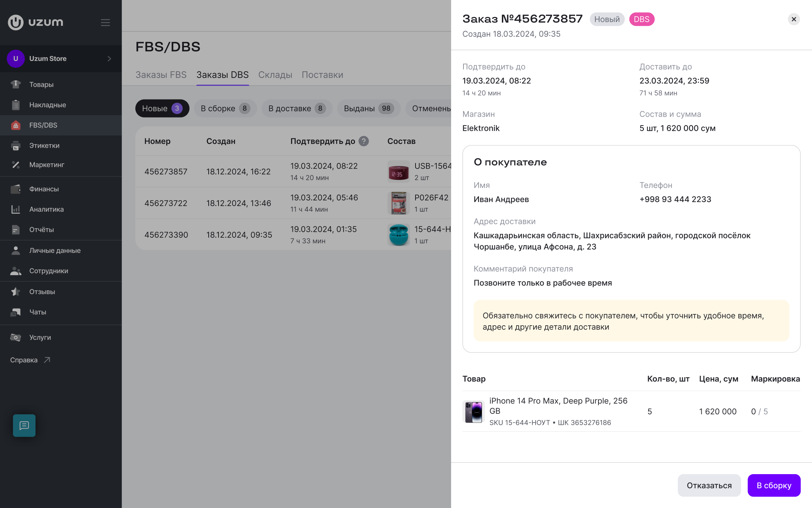Click buyer phone +998 93 444 2233
This screenshot has height=508, width=812.
tap(675, 199)
